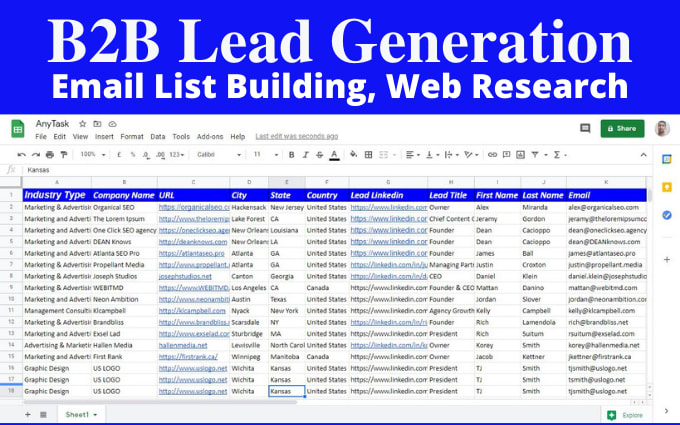Open the Google account avatar

point(662,128)
